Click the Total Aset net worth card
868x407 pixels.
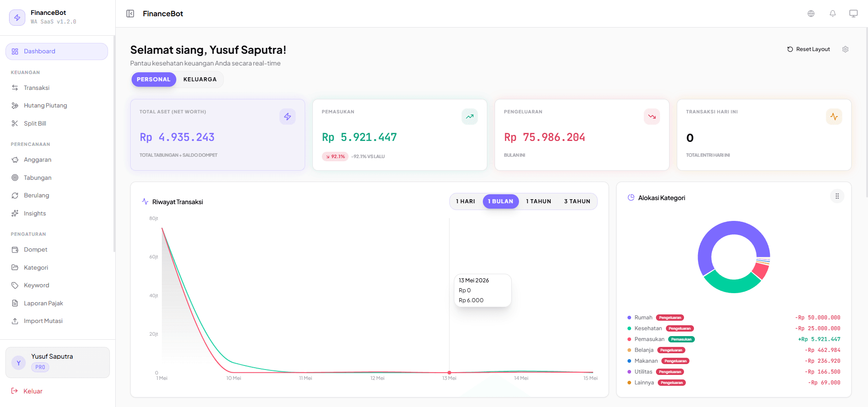217,135
